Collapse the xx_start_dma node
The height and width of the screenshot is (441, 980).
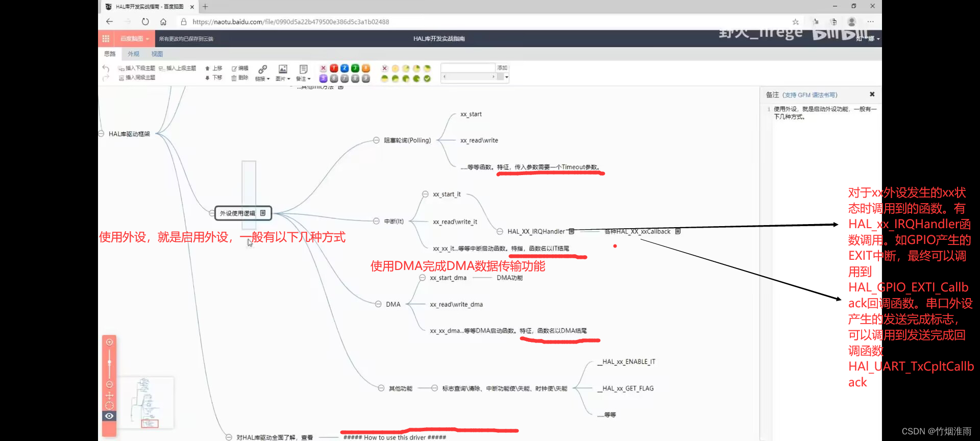click(422, 278)
